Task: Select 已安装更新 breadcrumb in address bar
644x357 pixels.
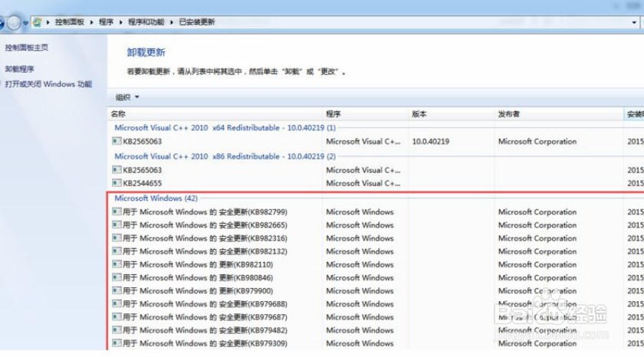Action: click(x=197, y=21)
